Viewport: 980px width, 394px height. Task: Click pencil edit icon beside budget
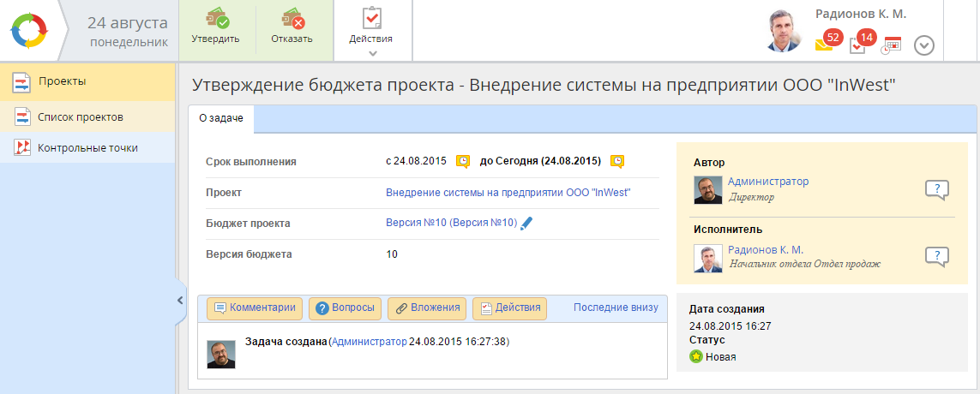click(526, 223)
